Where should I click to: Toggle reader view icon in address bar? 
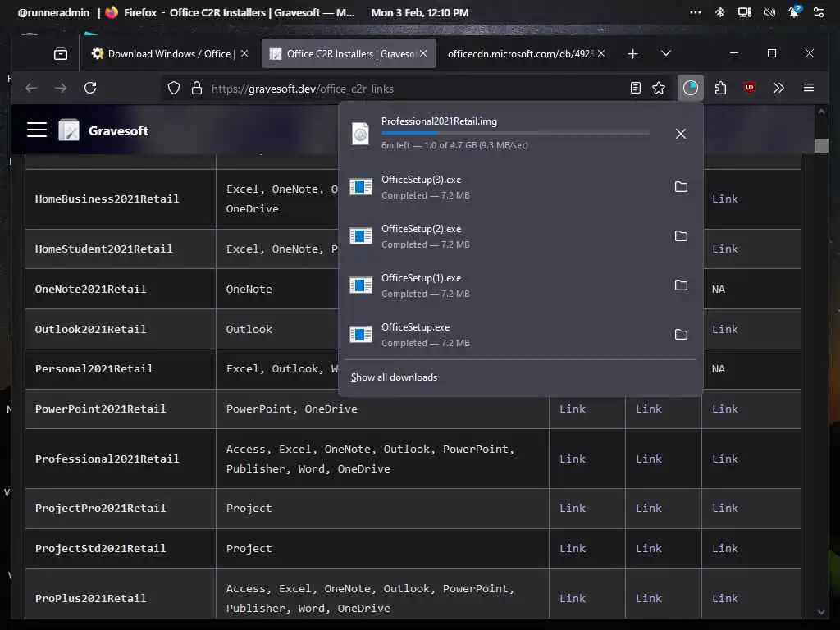click(x=636, y=88)
